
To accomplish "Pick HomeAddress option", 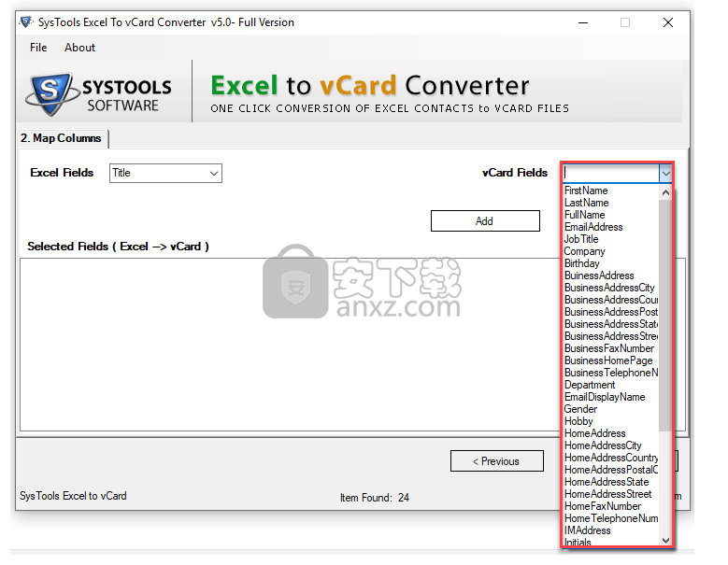I will (x=594, y=433).
